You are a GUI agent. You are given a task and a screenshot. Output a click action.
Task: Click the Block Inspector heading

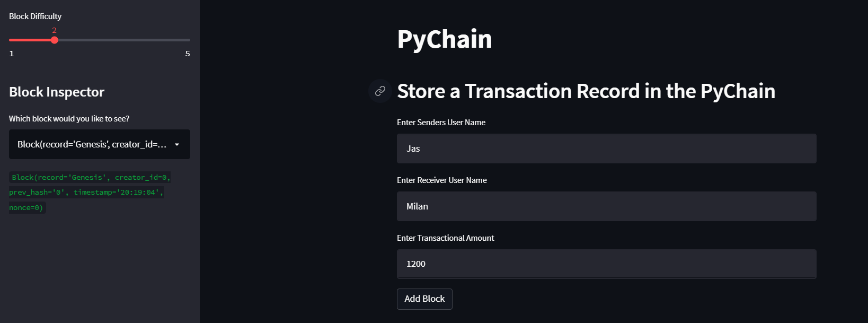(56, 92)
